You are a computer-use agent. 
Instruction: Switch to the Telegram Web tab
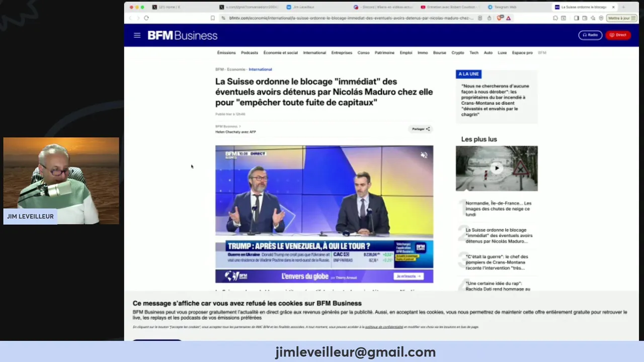(x=502, y=7)
